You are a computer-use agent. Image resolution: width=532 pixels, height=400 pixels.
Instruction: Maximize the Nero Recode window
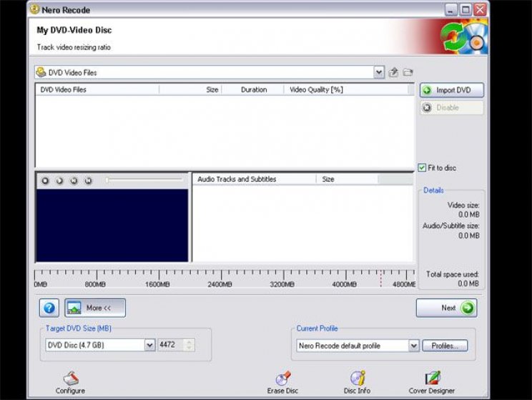(x=465, y=10)
